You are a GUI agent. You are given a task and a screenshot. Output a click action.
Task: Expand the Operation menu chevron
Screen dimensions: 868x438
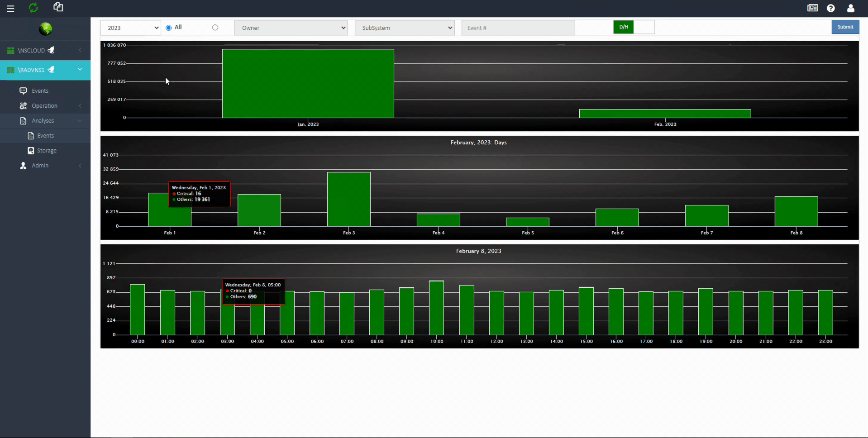click(x=80, y=106)
